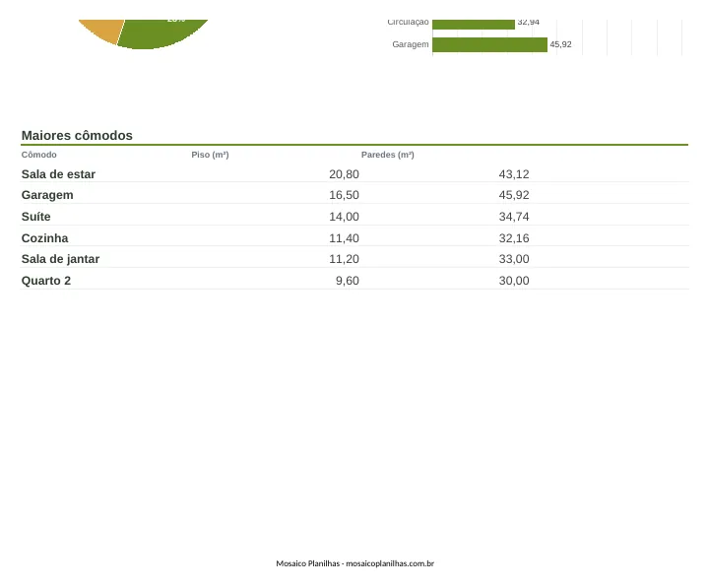
Task: Click the 45,92 bar chart data label
Action: (561, 44)
